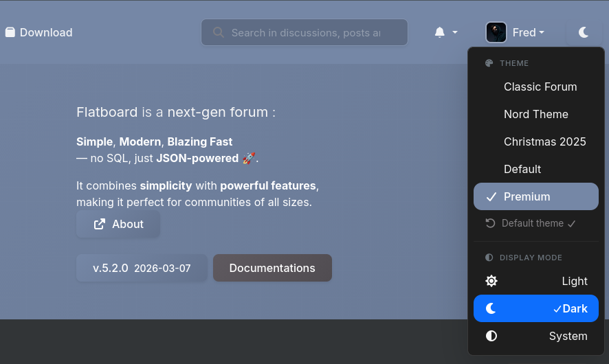Click the external link icon on About
The height and width of the screenshot is (364, 609).
click(x=100, y=224)
